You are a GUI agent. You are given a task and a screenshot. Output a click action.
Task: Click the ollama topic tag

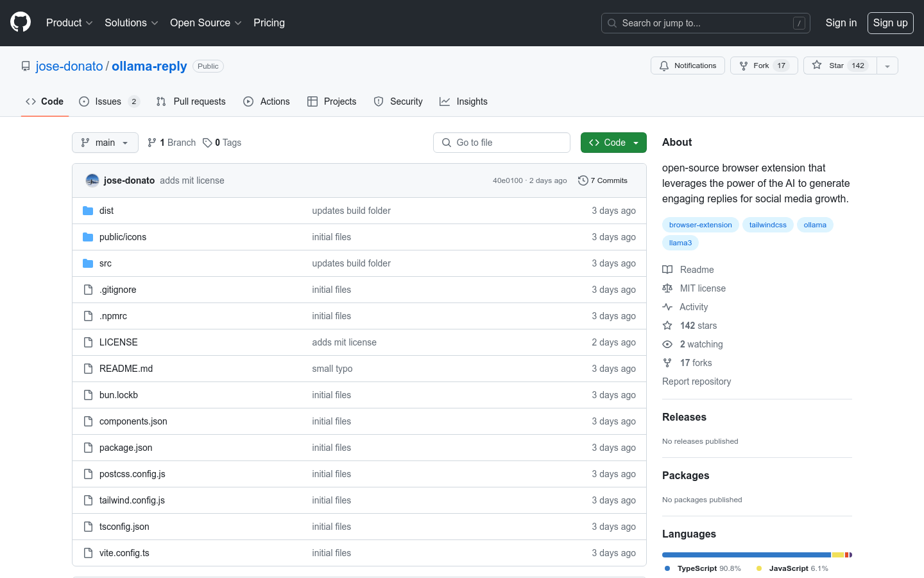pyautogui.click(x=815, y=225)
